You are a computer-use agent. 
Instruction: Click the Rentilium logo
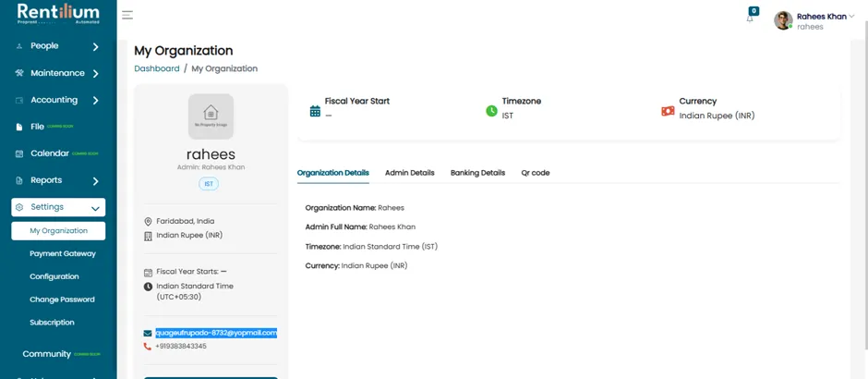(58, 13)
